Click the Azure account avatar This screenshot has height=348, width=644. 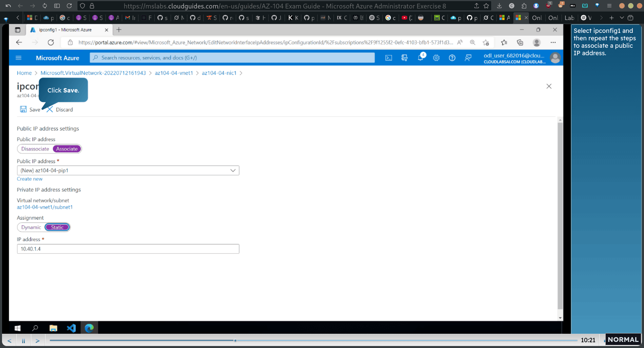pyautogui.click(x=555, y=58)
